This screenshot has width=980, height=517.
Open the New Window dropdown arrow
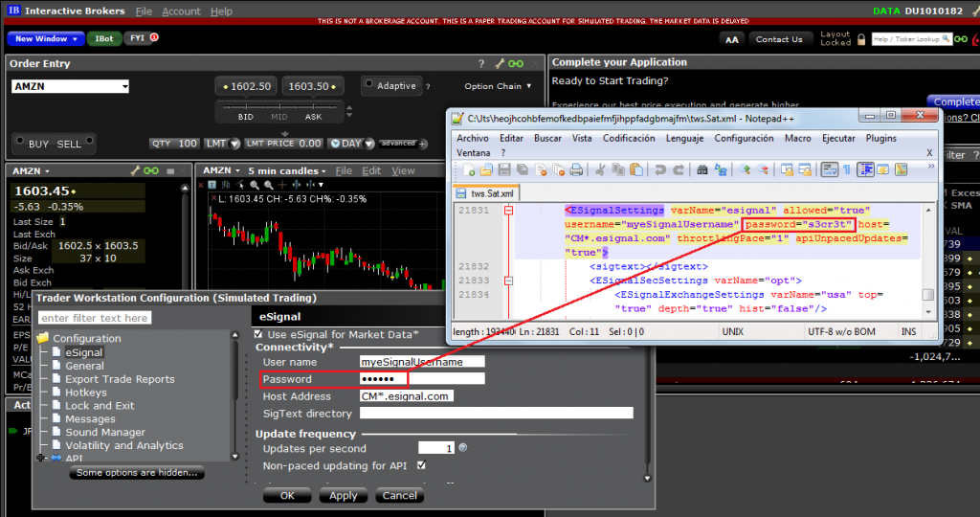click(x=75, y=38)
